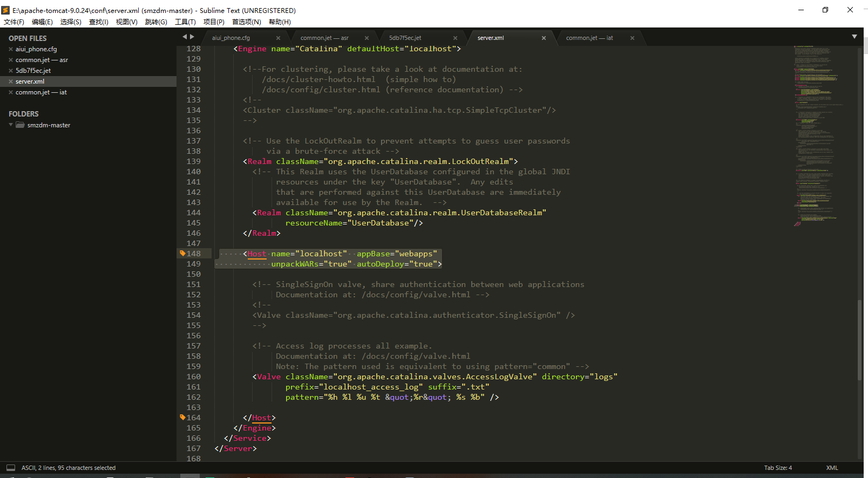The image size is (868, 478).
Task: Click the Host tag on line 148
Action: point(257,254)
